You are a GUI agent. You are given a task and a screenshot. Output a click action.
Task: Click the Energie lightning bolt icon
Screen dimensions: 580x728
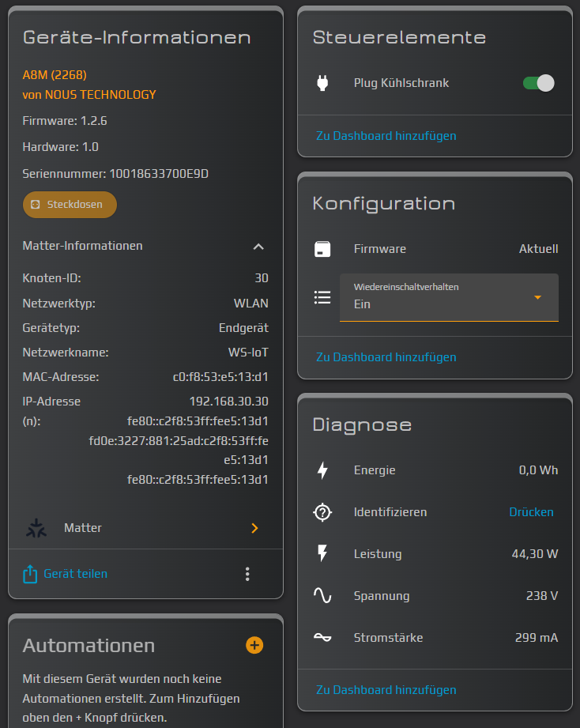click(322, 470)
